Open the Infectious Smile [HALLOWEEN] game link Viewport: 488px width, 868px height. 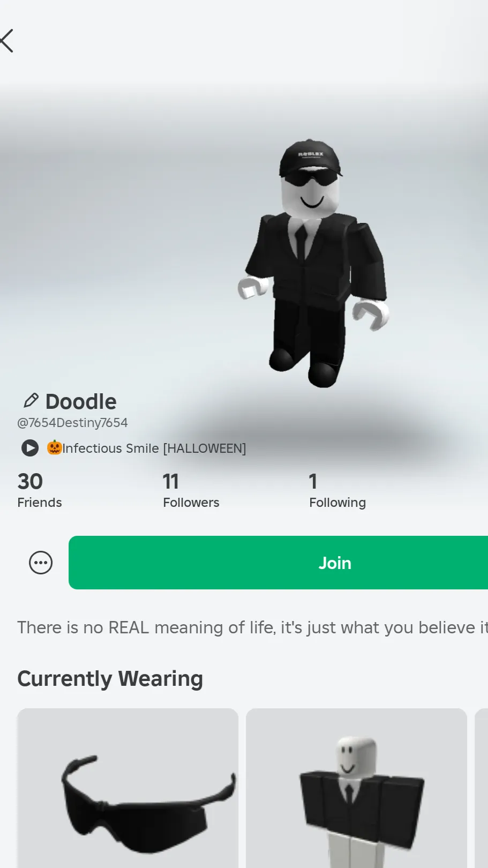click(154, 448)
